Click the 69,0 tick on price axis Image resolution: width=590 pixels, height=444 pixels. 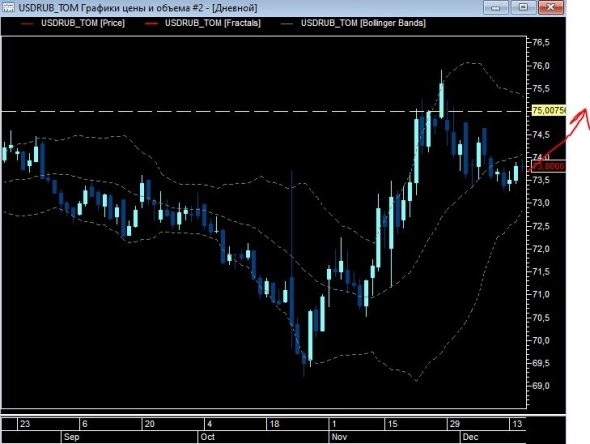coord(541,386)
